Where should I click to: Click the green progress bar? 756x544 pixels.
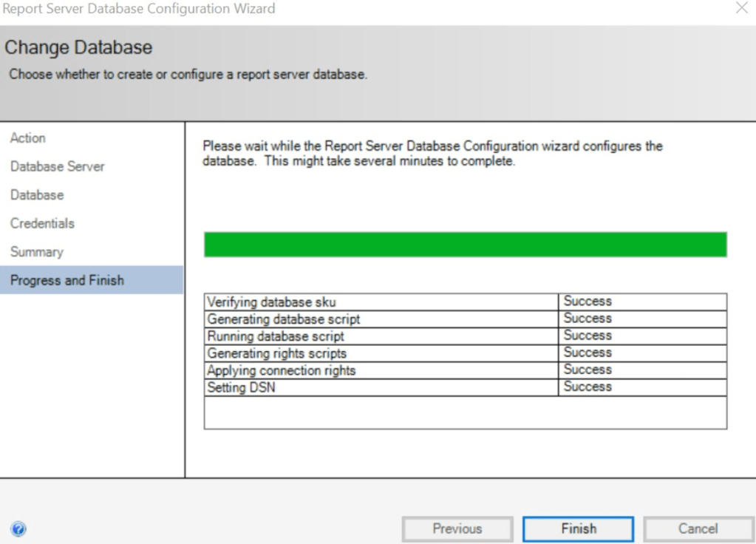pos(465,245)
